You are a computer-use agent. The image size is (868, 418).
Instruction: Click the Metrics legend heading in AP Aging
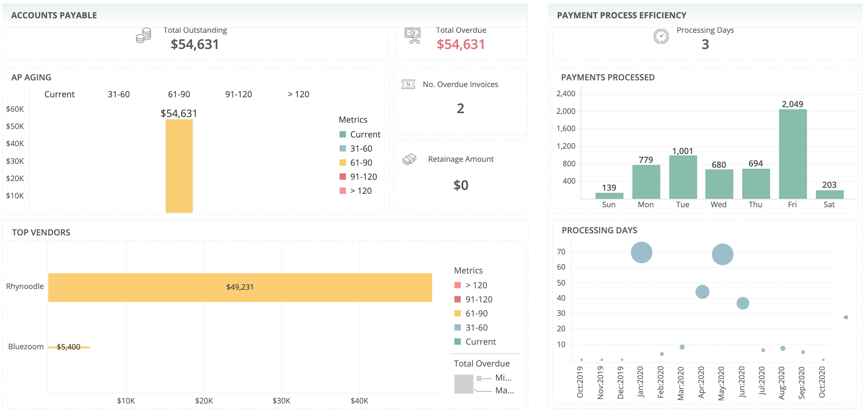(353, 120)
